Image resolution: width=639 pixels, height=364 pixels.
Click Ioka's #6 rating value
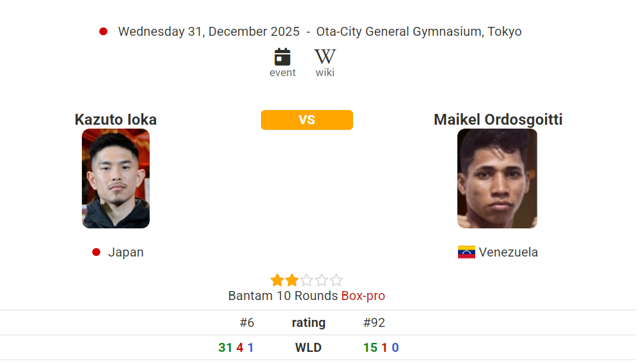(x=247, y=323)
